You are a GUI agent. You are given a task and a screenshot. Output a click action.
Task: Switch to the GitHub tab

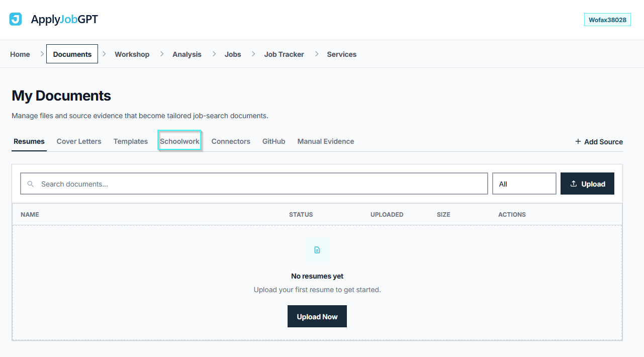tap(274, 141)
